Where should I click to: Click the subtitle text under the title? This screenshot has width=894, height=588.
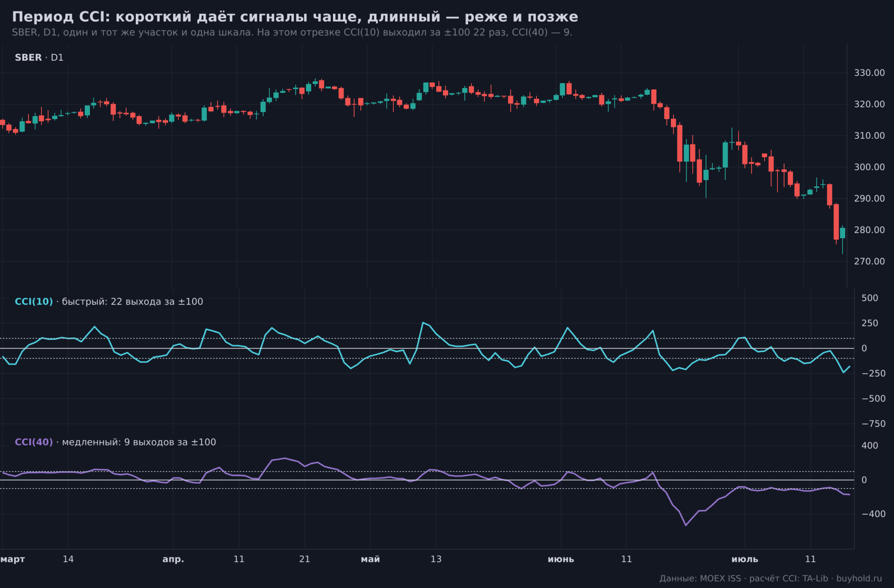[292, 32]
